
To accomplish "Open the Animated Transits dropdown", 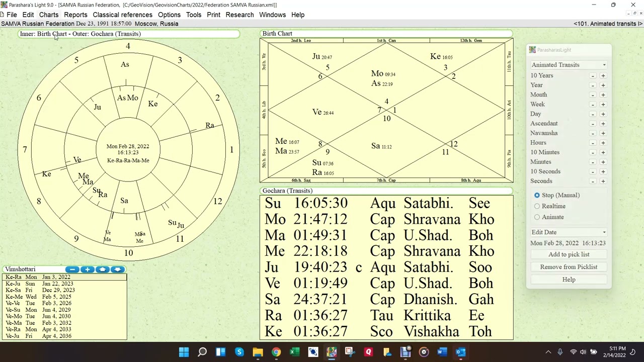I will [569, 65].
